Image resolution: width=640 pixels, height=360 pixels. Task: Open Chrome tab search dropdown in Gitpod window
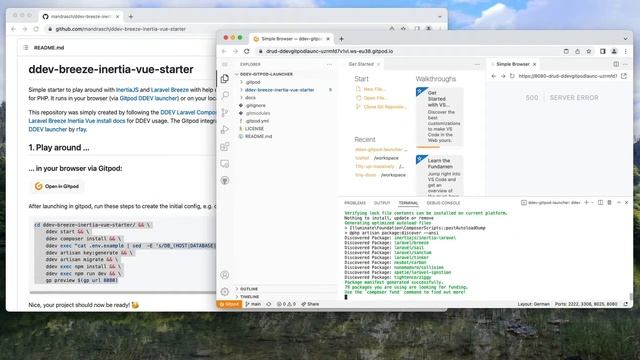(x=625, y=39)
